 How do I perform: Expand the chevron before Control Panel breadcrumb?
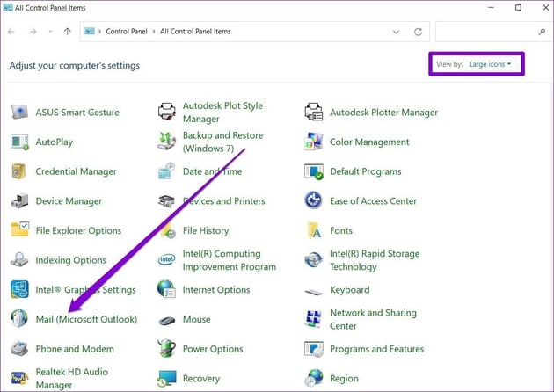click(99, 32)
